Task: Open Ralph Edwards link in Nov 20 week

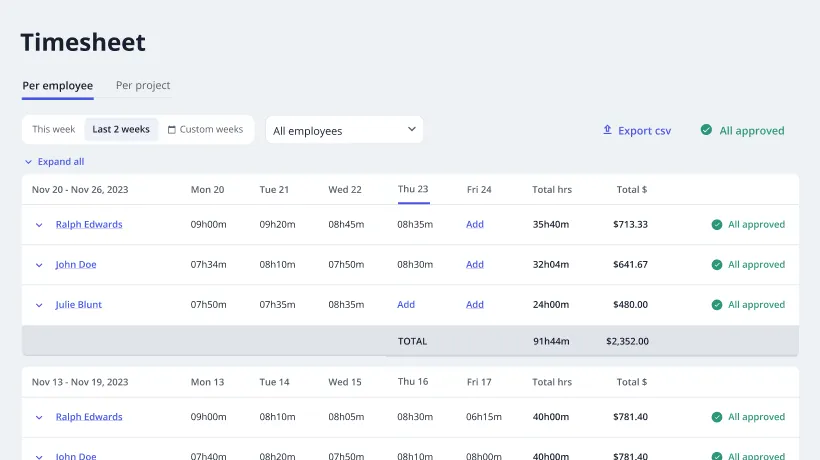Action: point(89,224)
